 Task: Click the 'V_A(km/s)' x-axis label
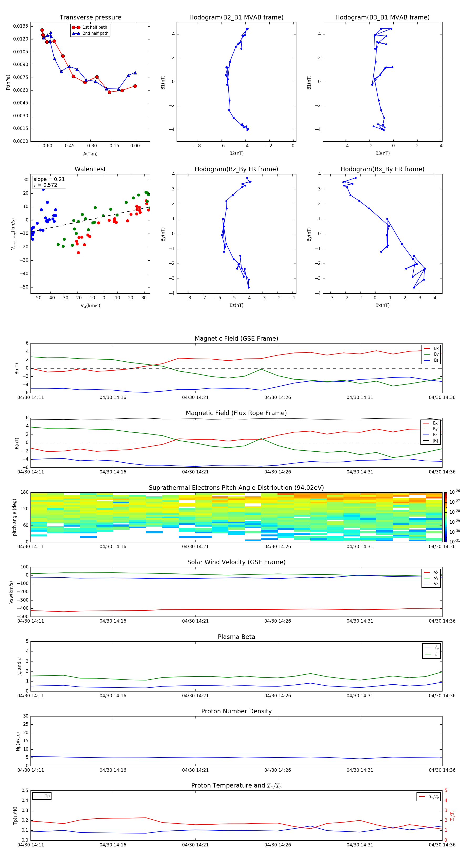90,306
